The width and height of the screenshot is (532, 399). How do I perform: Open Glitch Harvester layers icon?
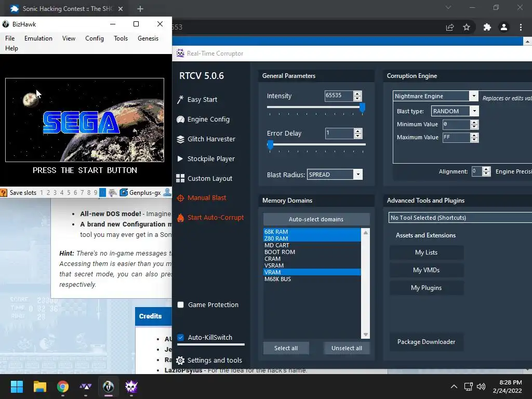[180, 139]
